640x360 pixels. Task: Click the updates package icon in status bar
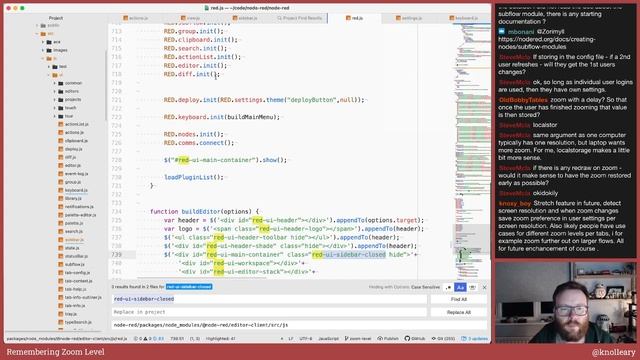464,338
